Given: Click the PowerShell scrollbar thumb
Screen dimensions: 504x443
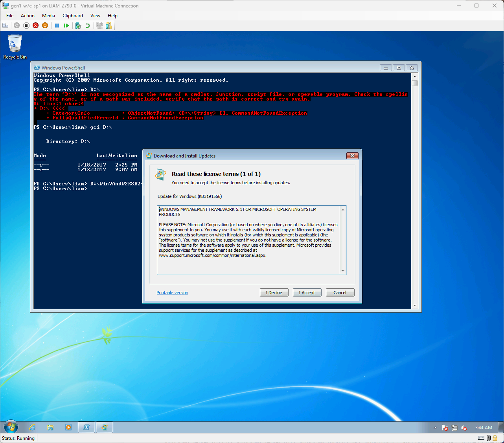Looking at the screenshot, I should (x=415, y=83).
